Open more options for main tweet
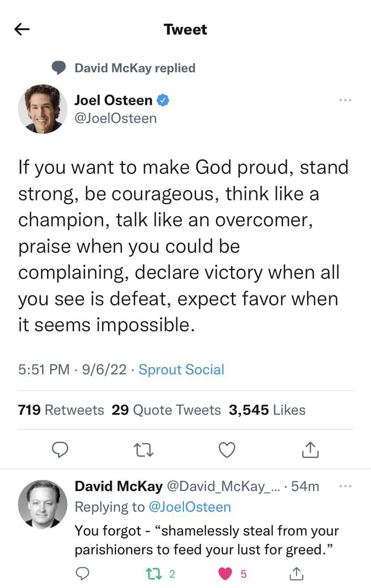This screenshot has height=588, width=371. click(x=345, y=100)
